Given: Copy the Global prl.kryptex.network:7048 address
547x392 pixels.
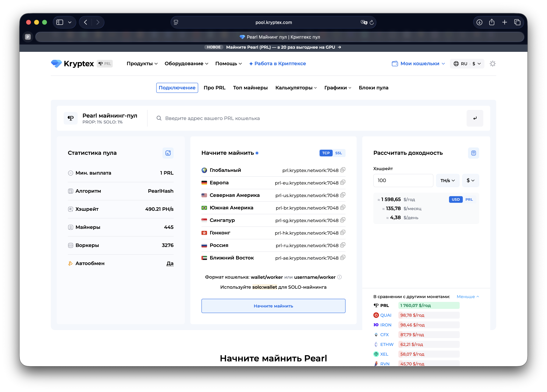Looking at the screenshot, I should (343, 170).
